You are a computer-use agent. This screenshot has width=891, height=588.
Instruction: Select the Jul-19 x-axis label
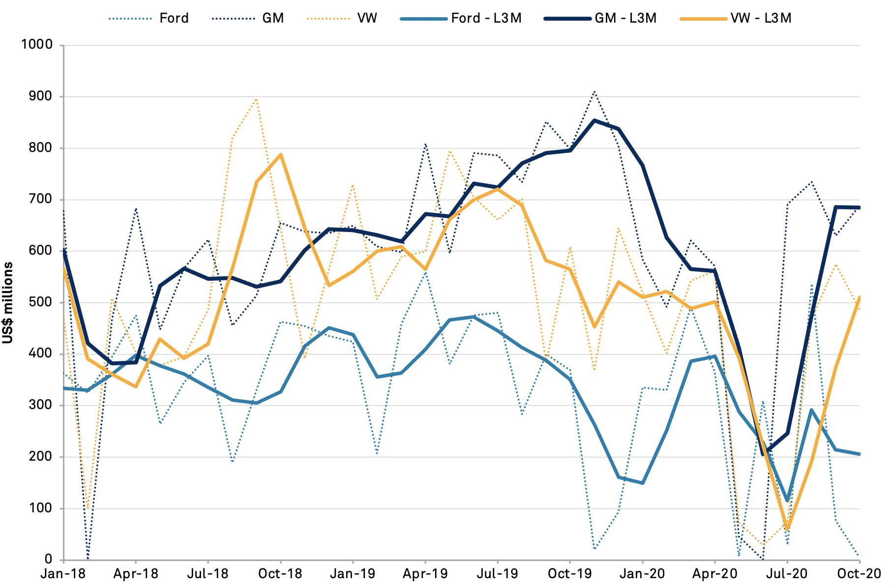pos(498,574)
